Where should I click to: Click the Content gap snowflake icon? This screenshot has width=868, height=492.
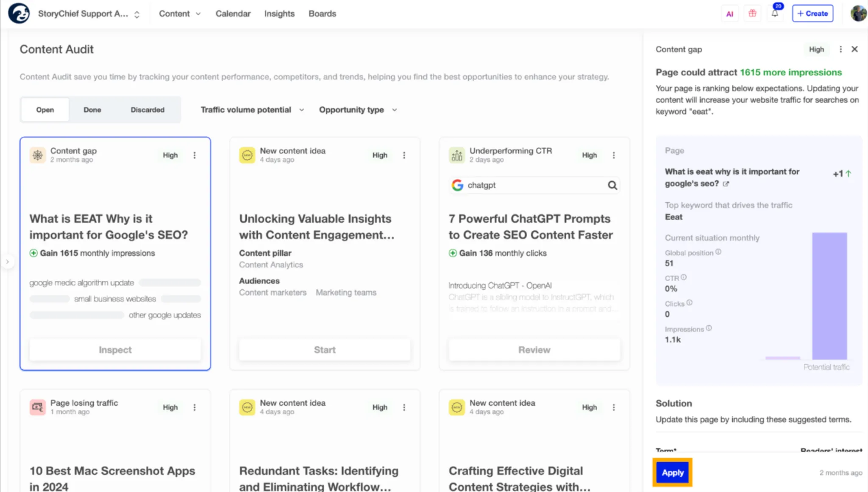click(37, 155)
